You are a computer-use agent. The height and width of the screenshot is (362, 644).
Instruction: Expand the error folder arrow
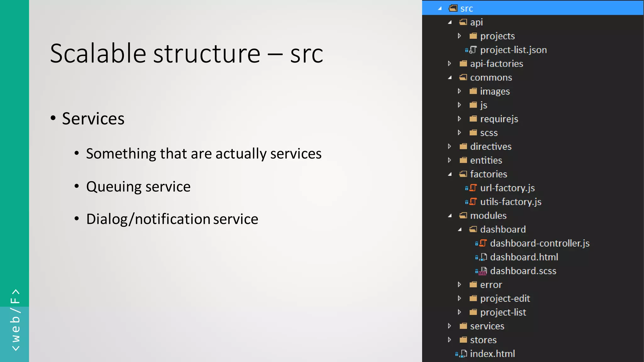point(459,284)
